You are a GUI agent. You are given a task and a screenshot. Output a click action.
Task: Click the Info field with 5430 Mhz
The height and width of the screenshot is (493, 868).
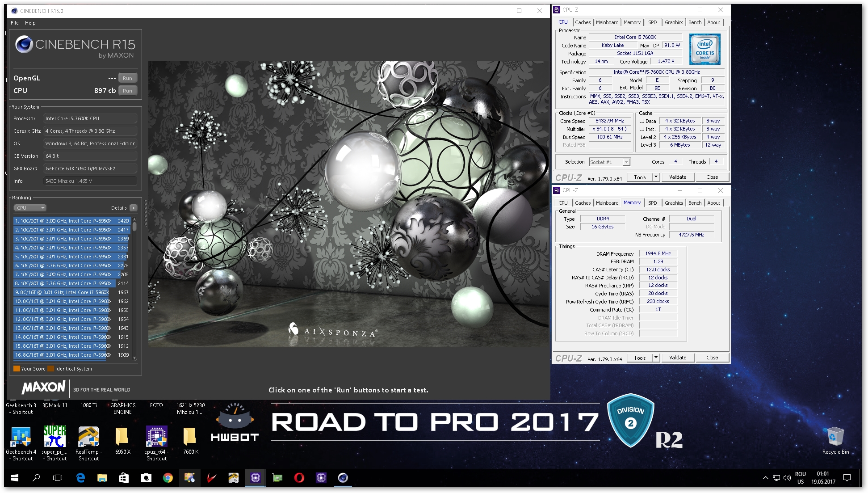click(90, 181)
